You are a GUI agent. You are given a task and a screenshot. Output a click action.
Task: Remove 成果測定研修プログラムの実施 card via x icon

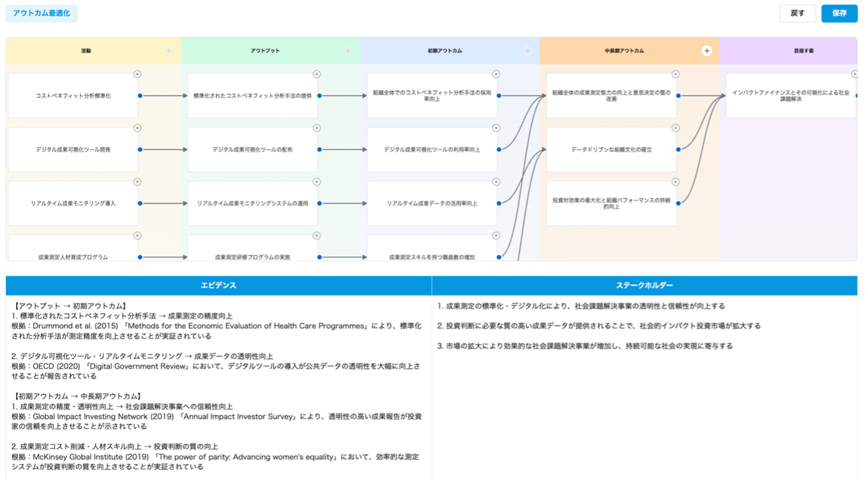[316, 236]
